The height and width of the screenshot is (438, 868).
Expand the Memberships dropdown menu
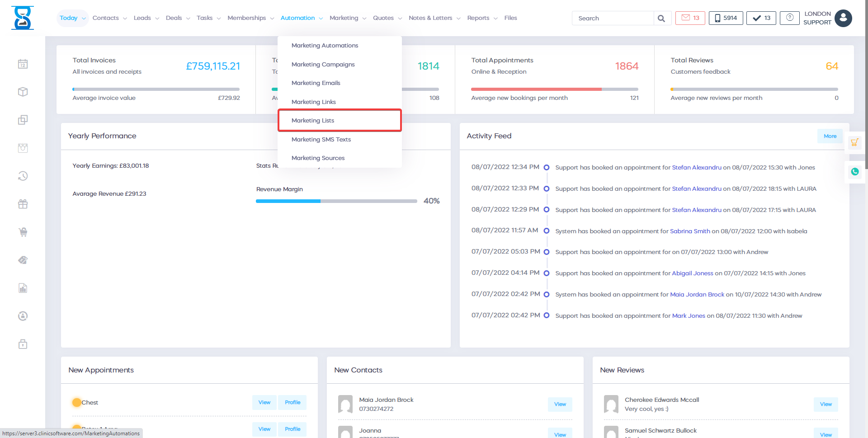coord(250,18)
